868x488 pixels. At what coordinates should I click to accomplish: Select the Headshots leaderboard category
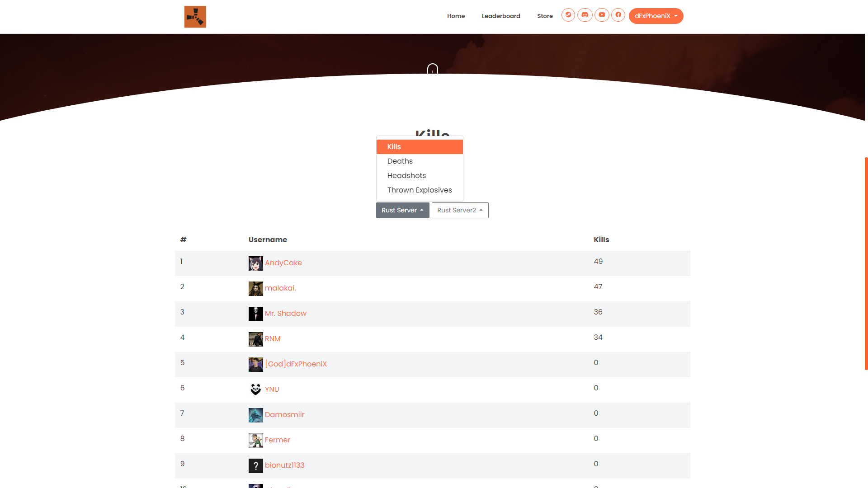pyautogui.click(x=406, y=175)
